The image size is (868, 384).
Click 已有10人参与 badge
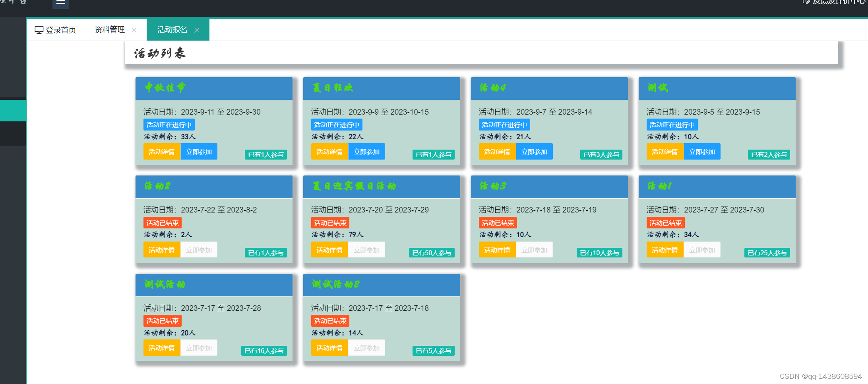[x=600, y=253]
